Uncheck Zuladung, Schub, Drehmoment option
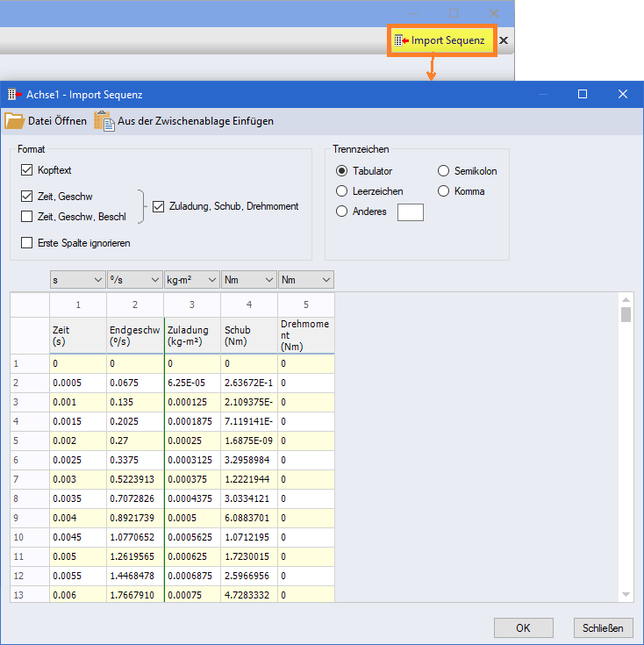This screenshot has width=644, height=645. tap(158, 206)
